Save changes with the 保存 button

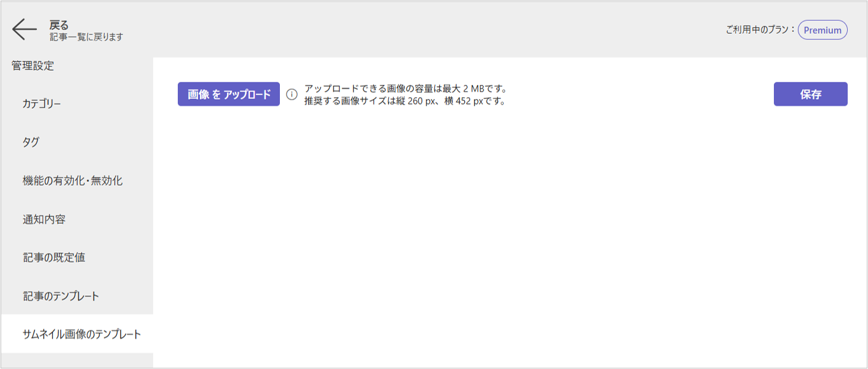coord(810,94)
